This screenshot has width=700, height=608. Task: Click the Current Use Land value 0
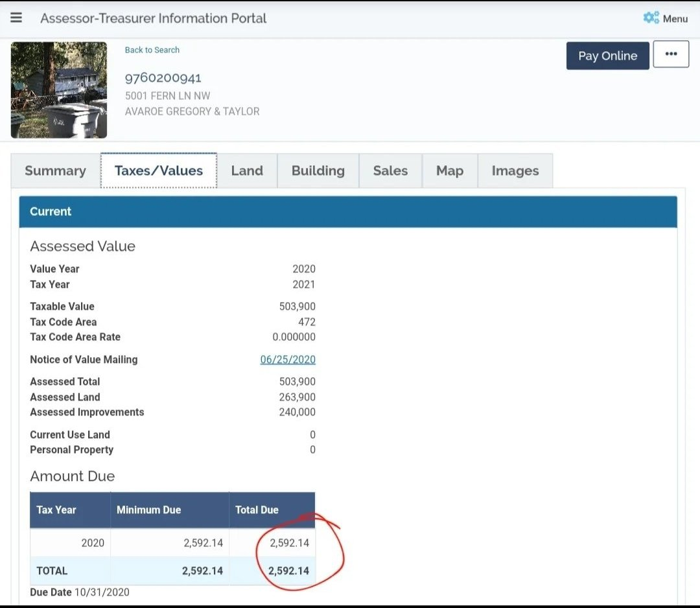click(312, 435)
